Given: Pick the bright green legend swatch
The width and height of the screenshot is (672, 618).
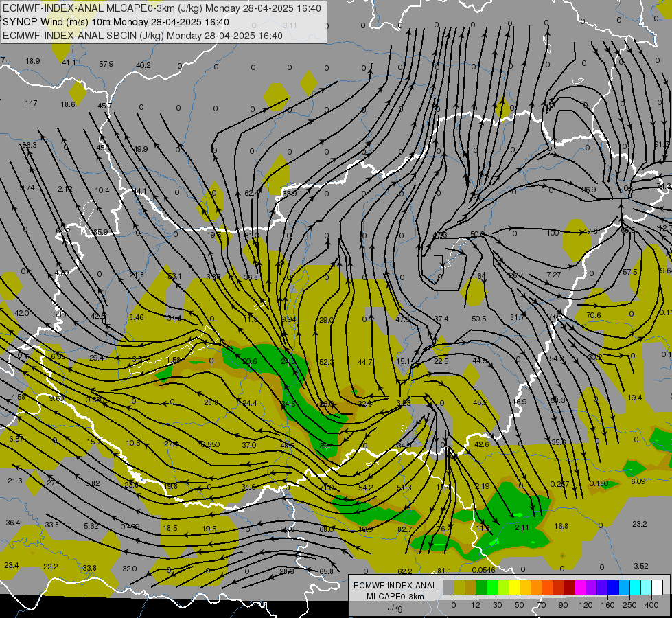Looking at the screenshot, I should (x=492, y=587).
